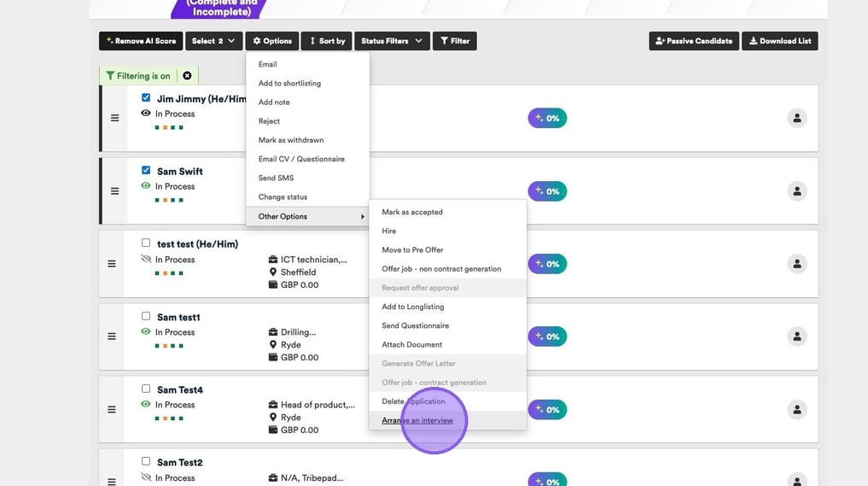The width and height of the screenshot is (868, 486).
Task: Untick the Sam Swift checkbox
Action: tap(146, 171)
